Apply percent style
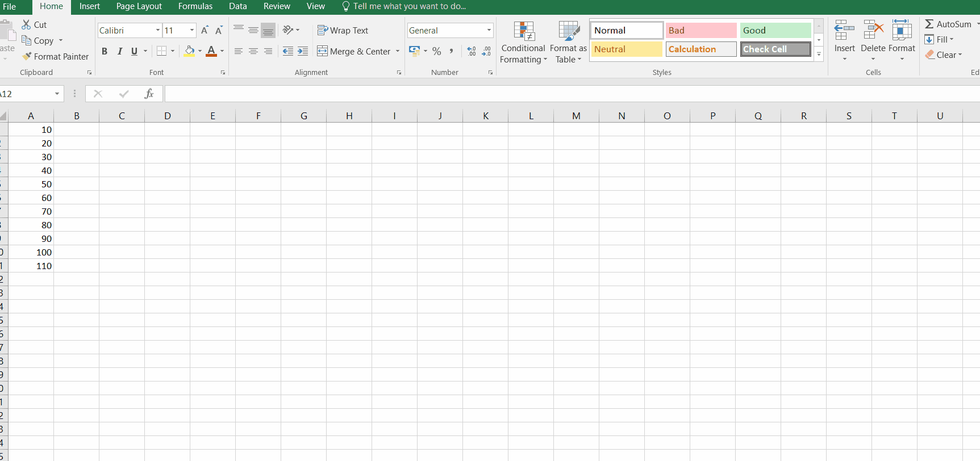 click(436, 51)
